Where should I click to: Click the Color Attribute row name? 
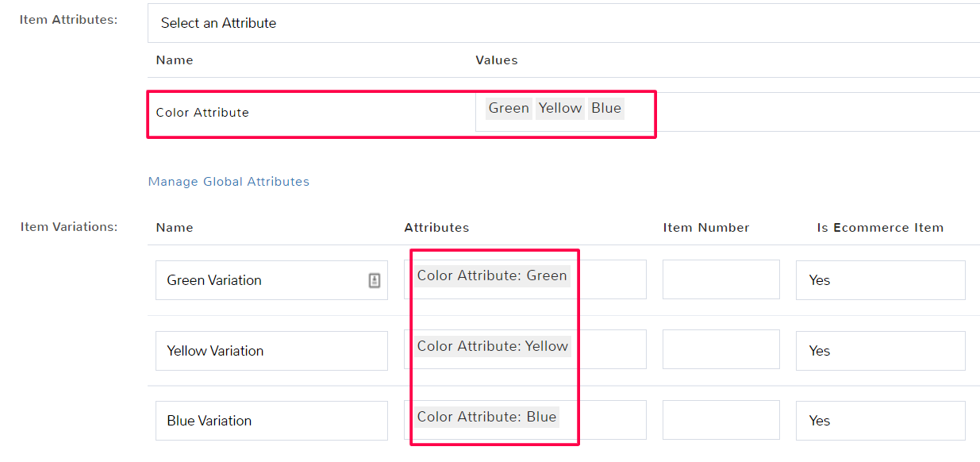click(202, 113)
